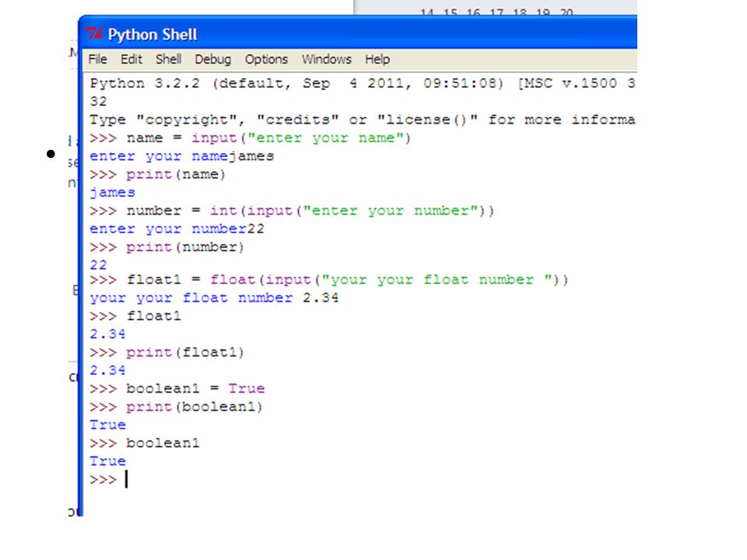Viewport: 747px width, 560px height.
Task: Click the output 'enter your namejames'
Action: point(182,156)
